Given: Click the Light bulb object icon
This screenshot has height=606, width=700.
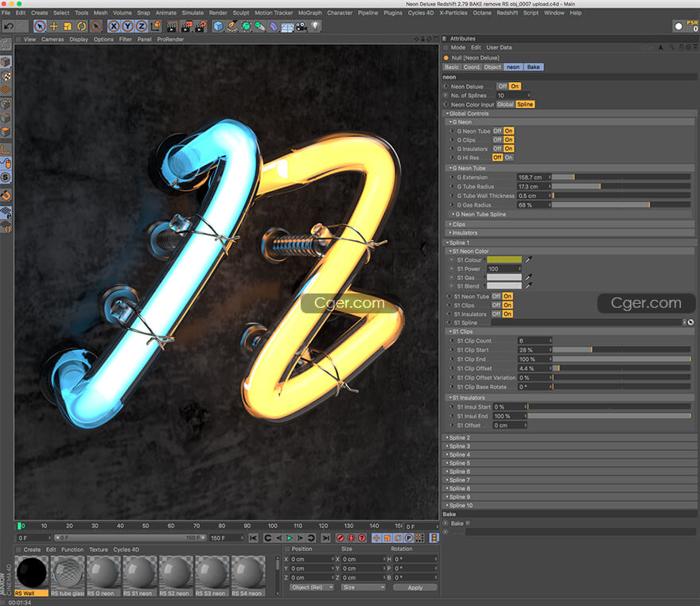Looking at the screenshot, I should 315,26.
